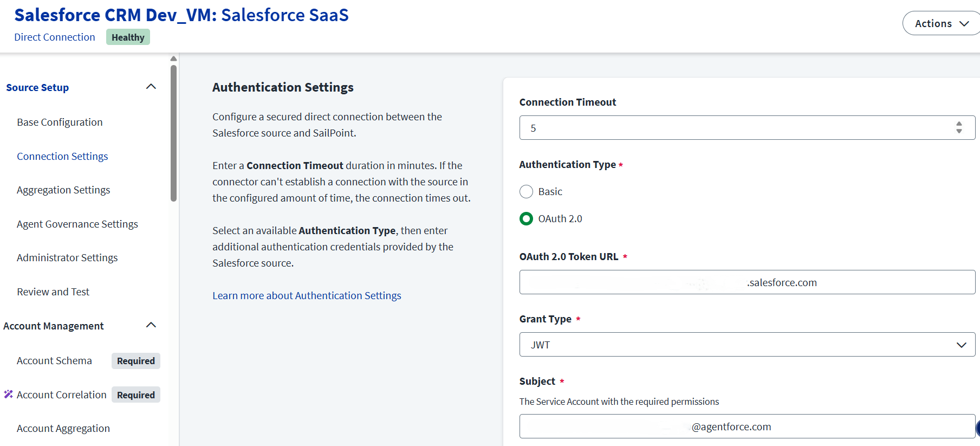Open Account Schema item

tap(54, 360)
